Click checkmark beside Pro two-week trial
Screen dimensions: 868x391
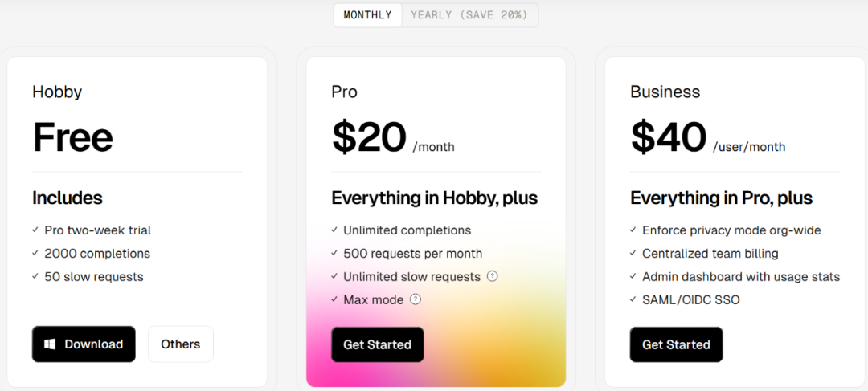(x=35, y=230)
